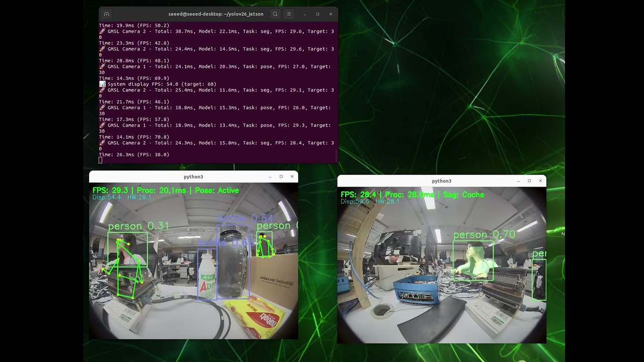Open the terminal search tool
Screen dimensions: 644x362
pyautogui.click(x=275, y=14)
